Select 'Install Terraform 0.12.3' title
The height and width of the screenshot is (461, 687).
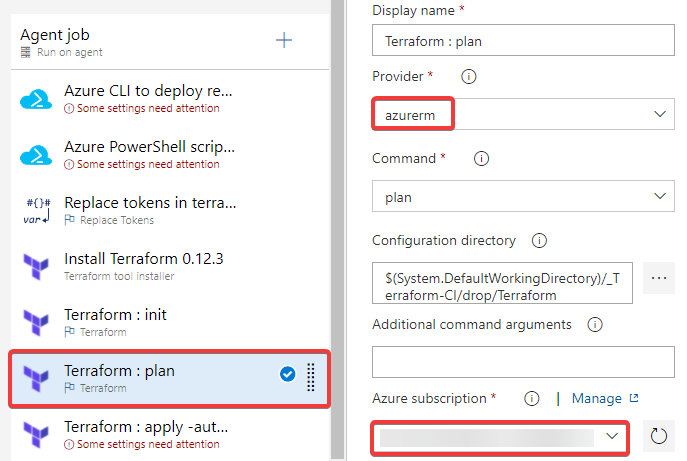pyautogui.click(x=144, y=259)
